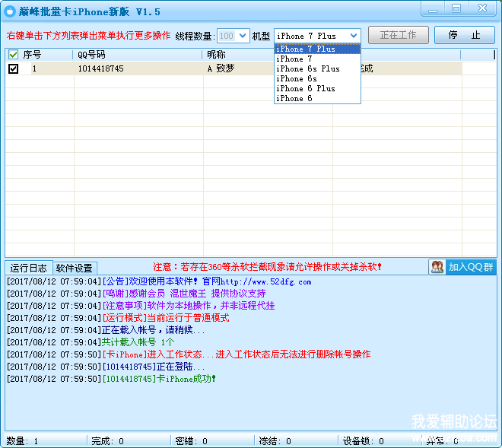502x448 pixels.
Task: Click the 完成: 0 status entry
Action: [107, 441]
